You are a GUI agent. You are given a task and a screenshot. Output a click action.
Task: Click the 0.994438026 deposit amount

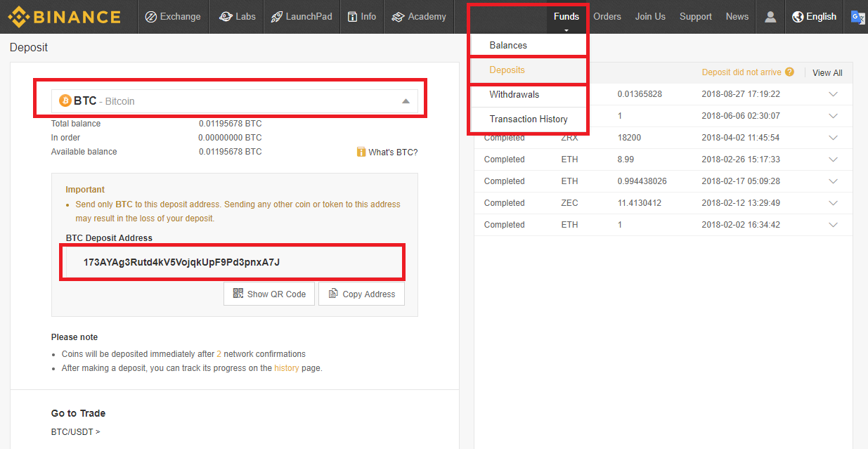(642, 181)
